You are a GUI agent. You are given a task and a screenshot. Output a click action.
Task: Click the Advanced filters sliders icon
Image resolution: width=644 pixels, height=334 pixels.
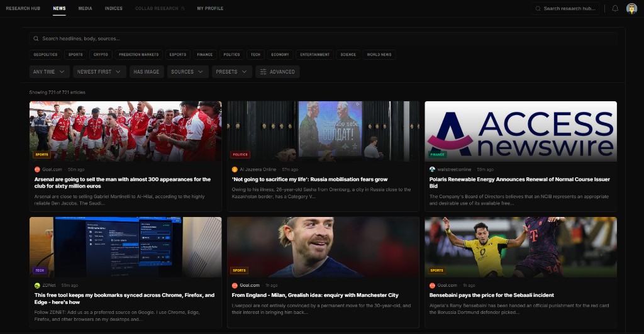coord(264,72)
